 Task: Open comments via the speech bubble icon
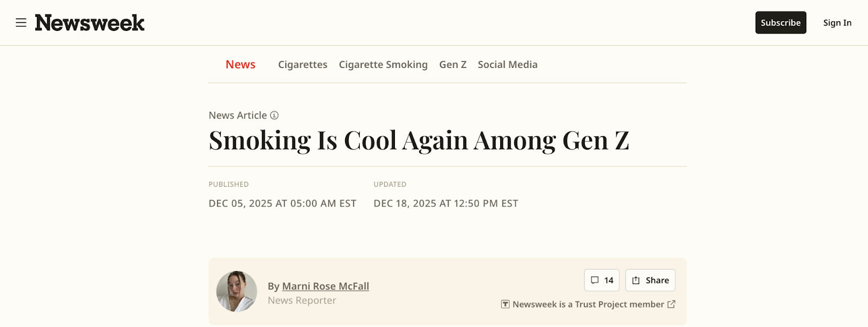tap(595, 280)
